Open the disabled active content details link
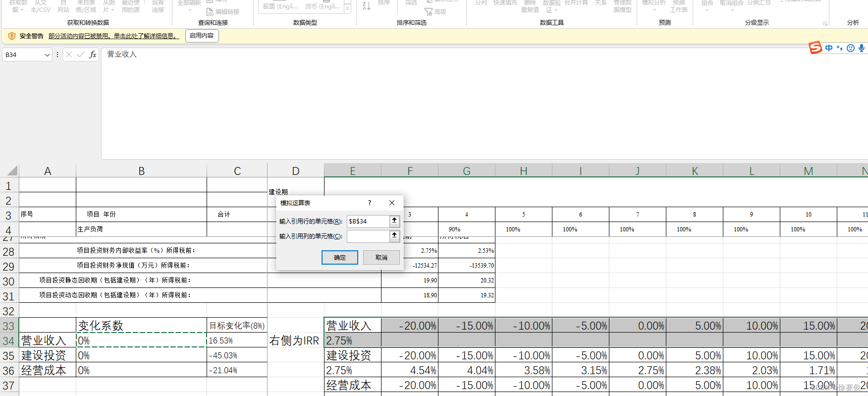Screen dimensions: 868x396 [114, 36]
